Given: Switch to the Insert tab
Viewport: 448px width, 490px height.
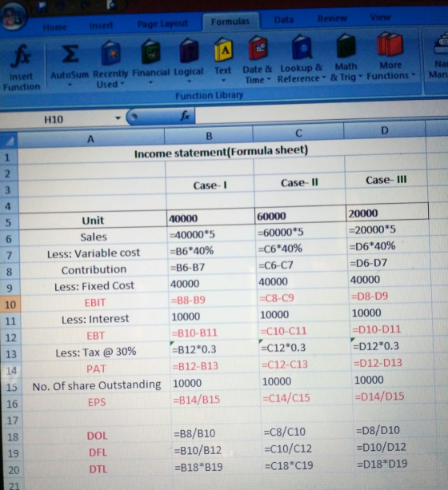Looking at the screenshot, I should (101, 26).
